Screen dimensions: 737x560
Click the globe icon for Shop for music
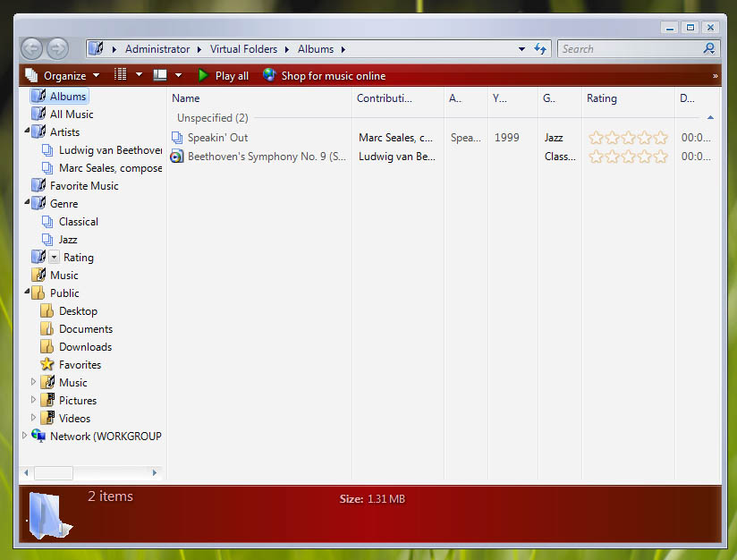click(x=269, y=75)
